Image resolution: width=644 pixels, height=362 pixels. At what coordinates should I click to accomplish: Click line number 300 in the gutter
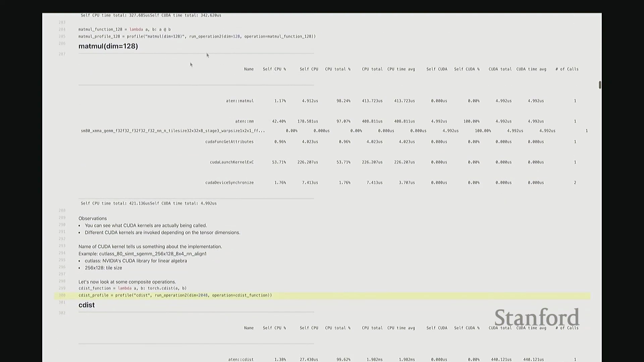[62, 295]
